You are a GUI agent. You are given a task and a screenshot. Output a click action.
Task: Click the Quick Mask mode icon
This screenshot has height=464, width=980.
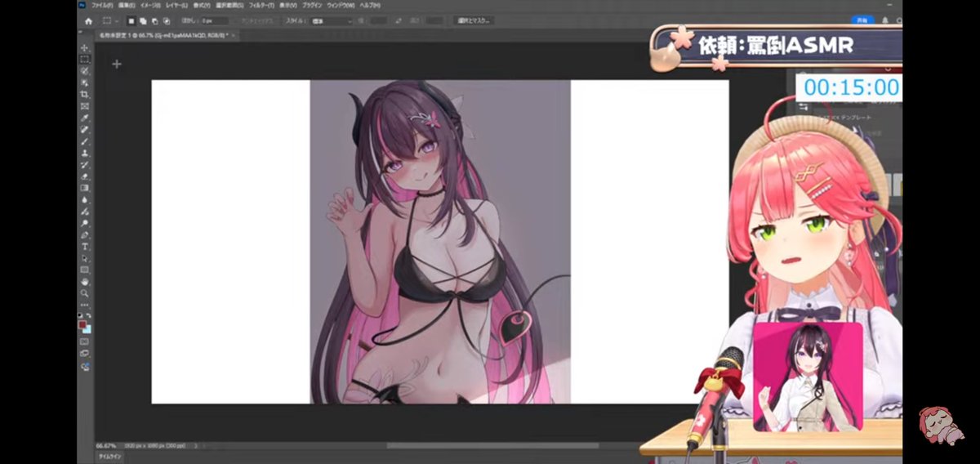pyautogui.click(x=85, y=341)
